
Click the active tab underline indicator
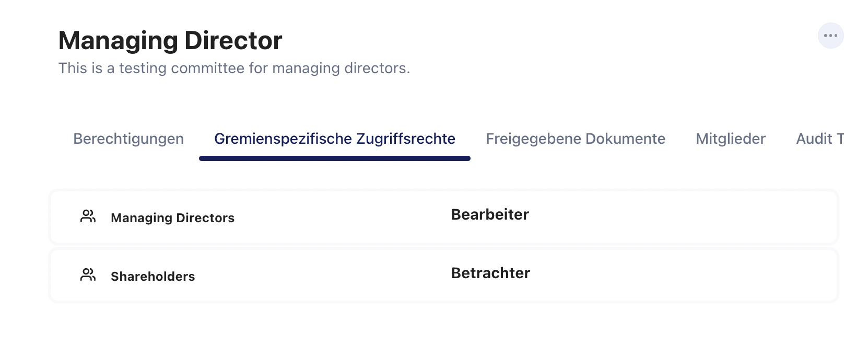[335, 158]
